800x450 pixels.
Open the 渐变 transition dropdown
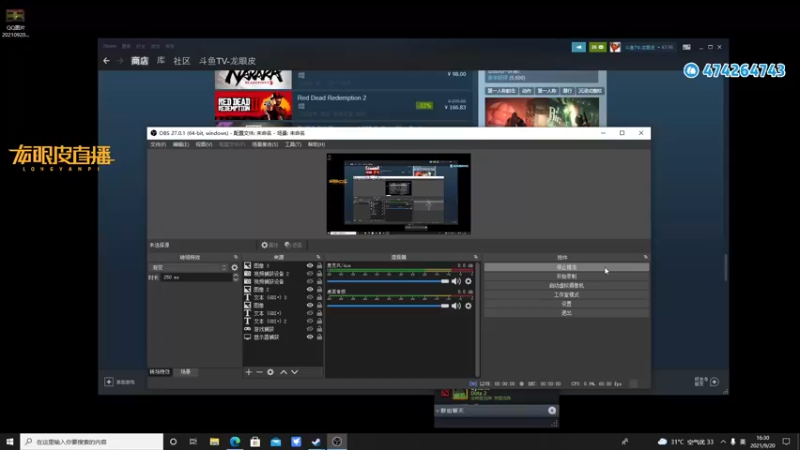188,267
